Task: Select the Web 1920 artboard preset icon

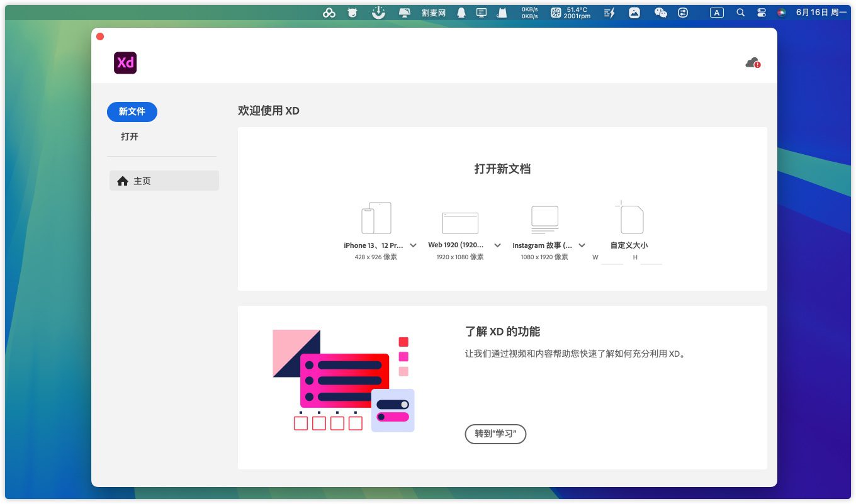Action: (460, 223)
